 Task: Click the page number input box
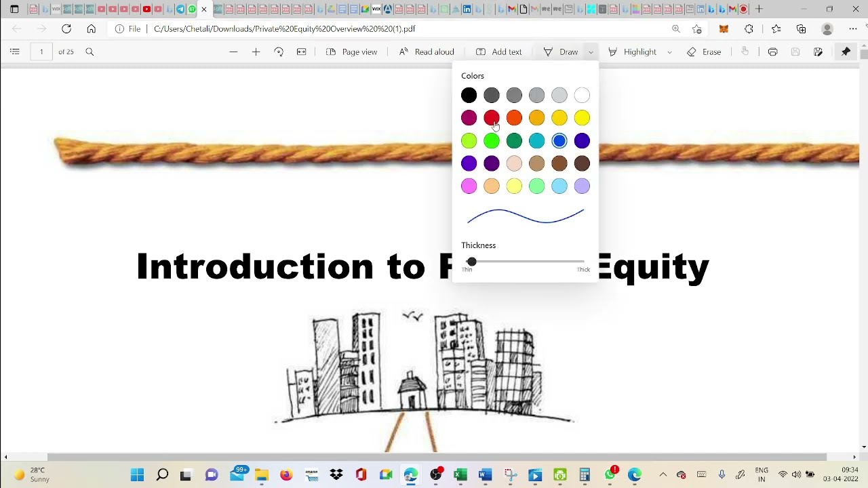tap(41, 52)
